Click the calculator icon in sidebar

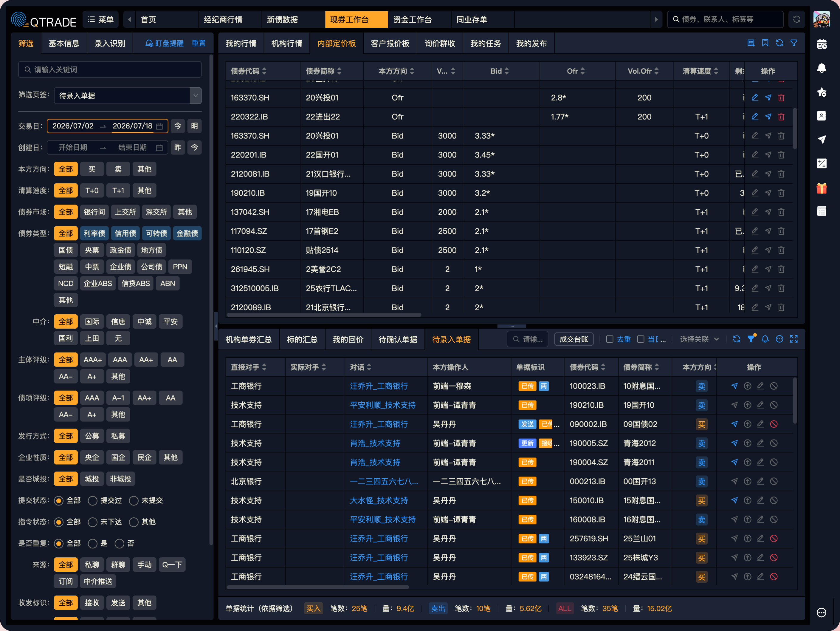pos(822,164)
